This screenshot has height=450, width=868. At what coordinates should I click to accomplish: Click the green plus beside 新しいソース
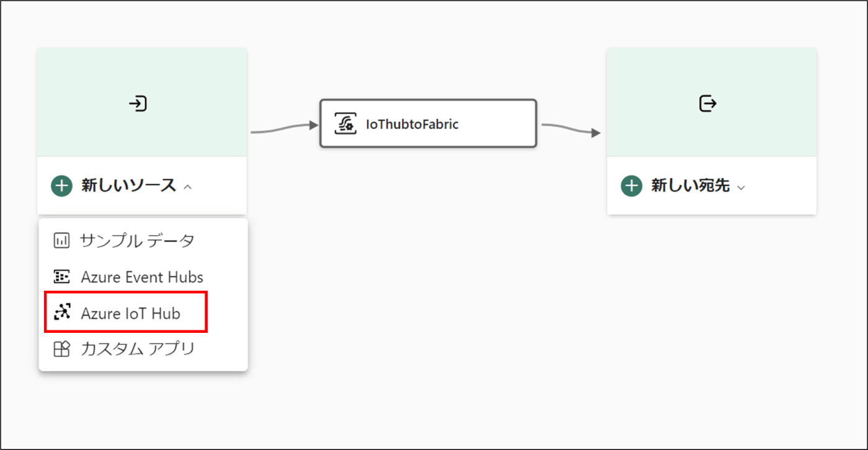[x=62, y=185]
